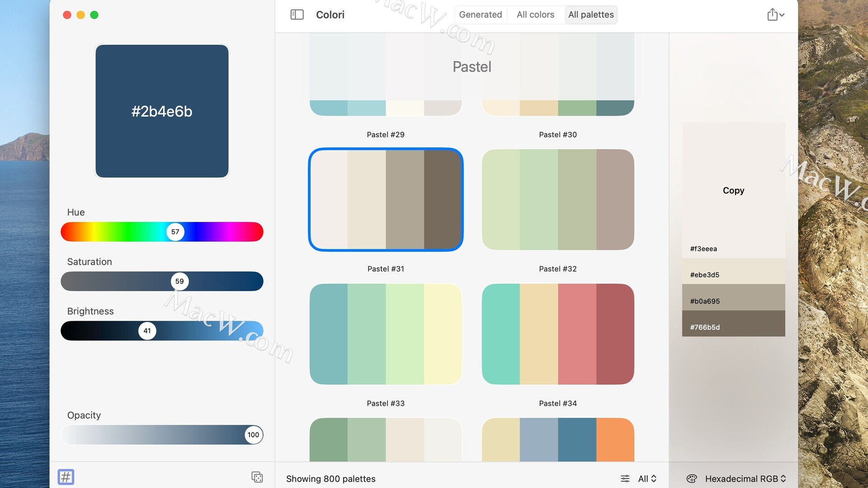Click the Pastel #33 label text

[x=386, y=404]
